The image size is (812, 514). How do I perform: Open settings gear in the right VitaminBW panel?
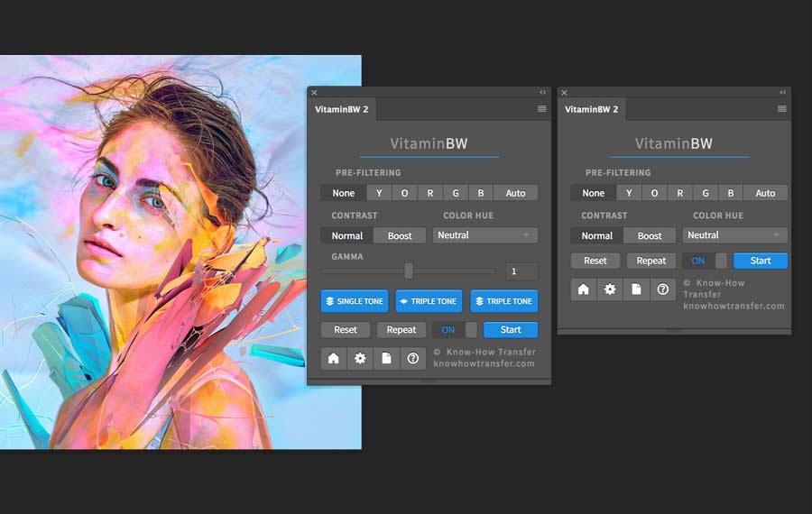(610, 289)
